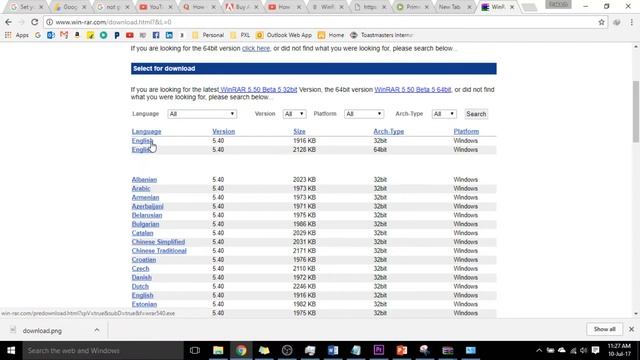
Task: Click the volume icon in system tray
Action: tap(584, 351)
